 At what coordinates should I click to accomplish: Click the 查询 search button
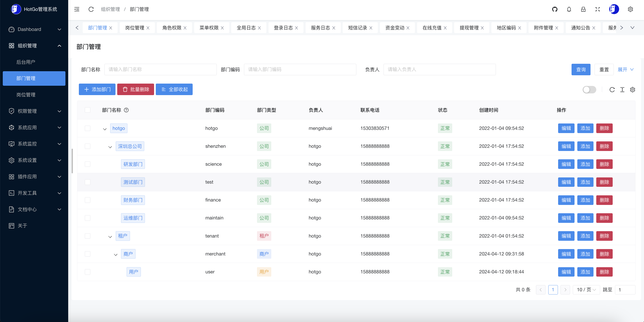point(581,70)
